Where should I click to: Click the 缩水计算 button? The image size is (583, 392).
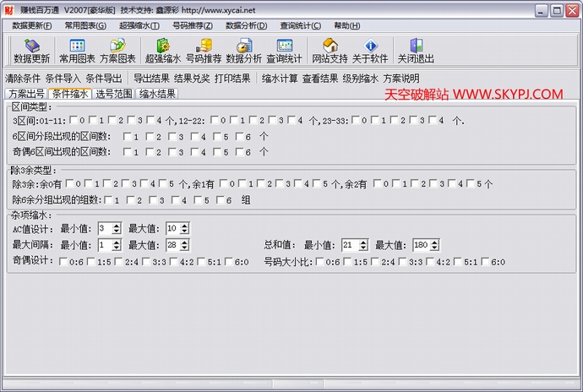coord(279,78)
